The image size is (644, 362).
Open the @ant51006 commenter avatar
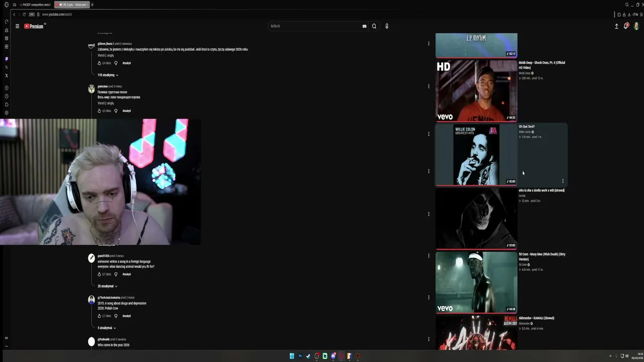92,258
